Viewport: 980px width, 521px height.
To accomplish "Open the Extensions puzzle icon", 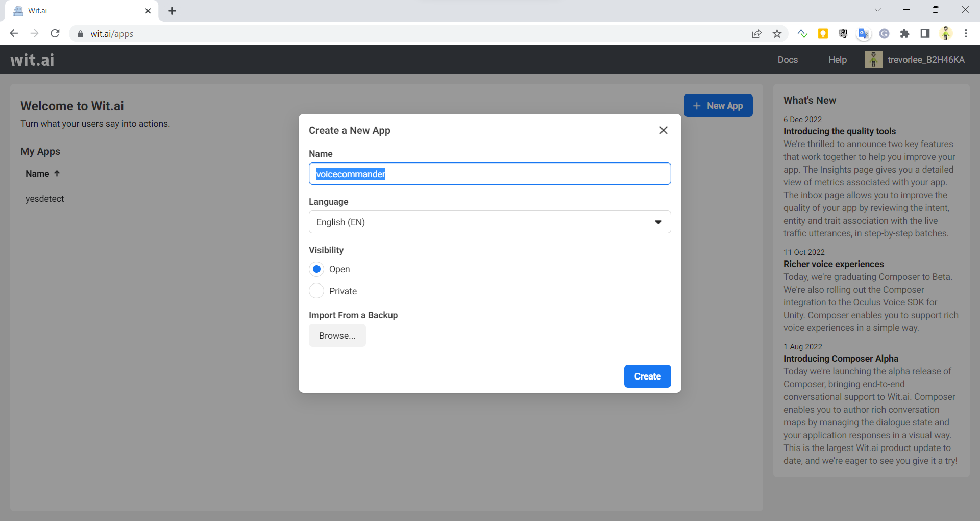I will pyautogui.click(x=904, y=34).
